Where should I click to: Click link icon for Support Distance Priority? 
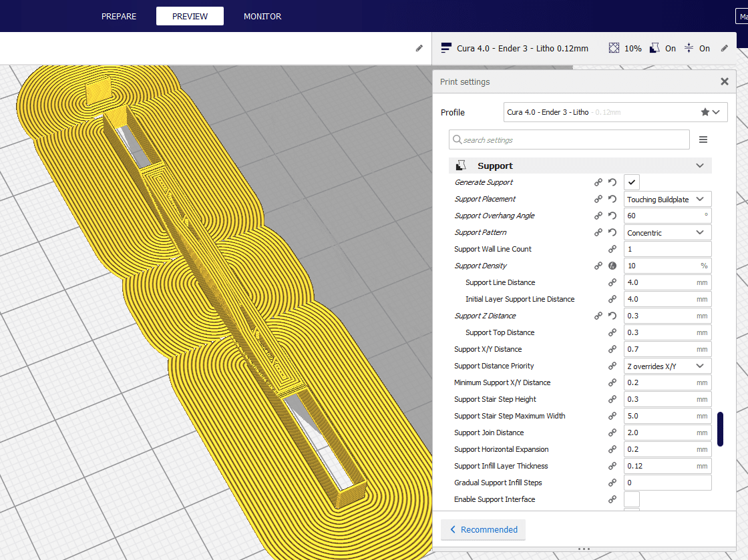[612, 366]
